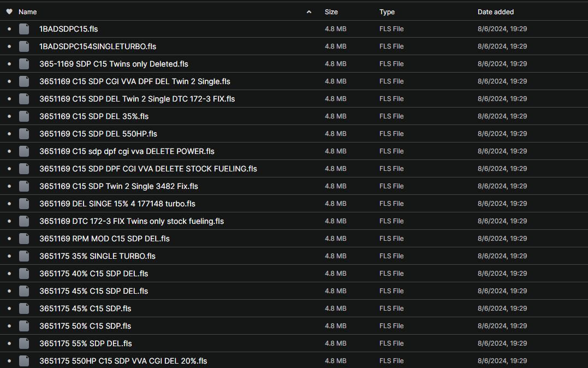
Task: Open 3651169 DTC 172-3 FIX Twins only stock fueling.fls
Action: (132, 221)
